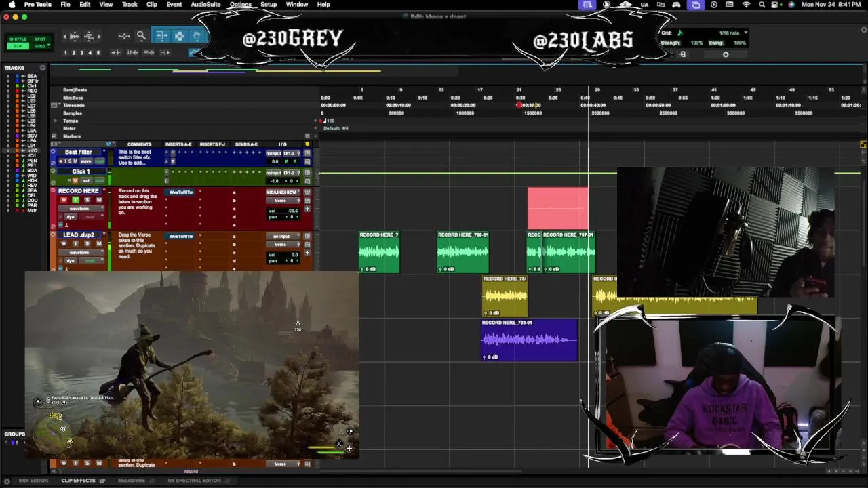This screenshot has height=488, width=868.
Task: Toggle input monitoring on RECORD HERE track
Action: pos(75,200)
